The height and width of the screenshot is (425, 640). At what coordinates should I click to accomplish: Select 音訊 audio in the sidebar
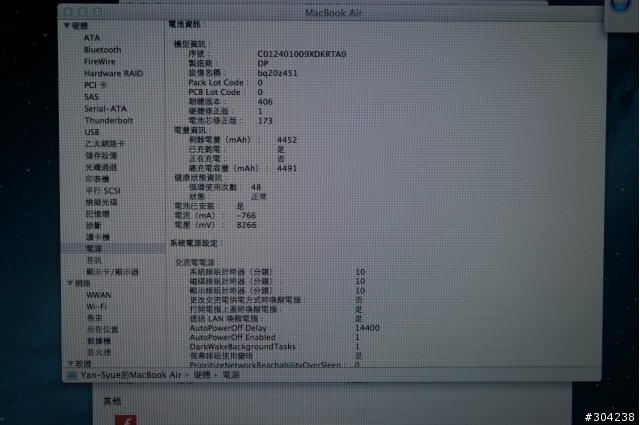click(94, 260)
